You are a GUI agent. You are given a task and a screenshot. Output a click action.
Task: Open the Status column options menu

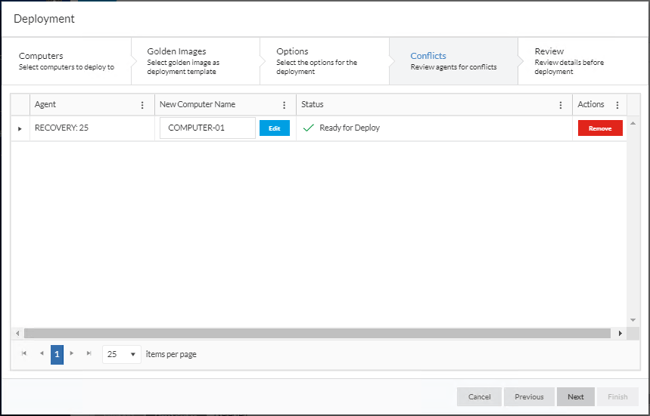560,105
